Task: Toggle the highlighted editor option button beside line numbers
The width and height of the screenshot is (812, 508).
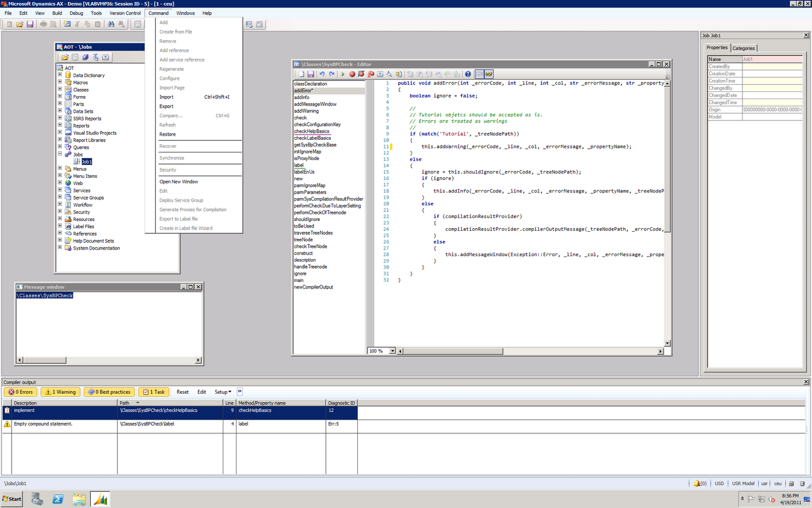Action: tap(489, 74)
